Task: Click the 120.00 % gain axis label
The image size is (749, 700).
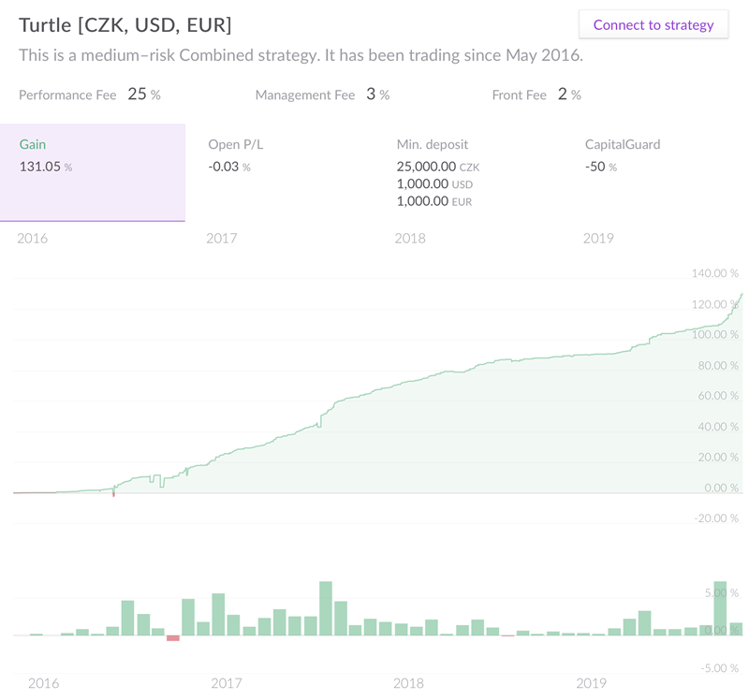Action: [x=714, y=304]
